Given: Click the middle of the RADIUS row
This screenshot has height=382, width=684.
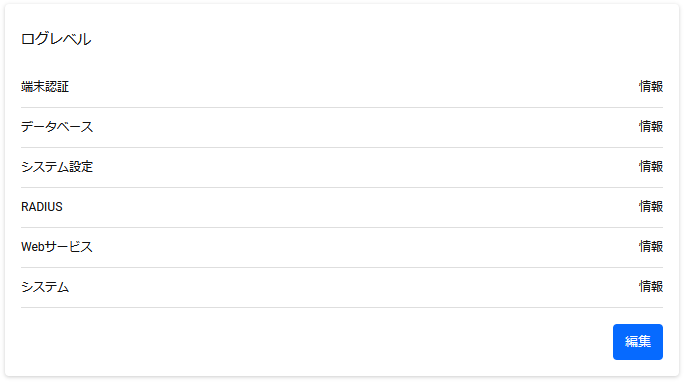Looking at the screenshot, I should [342, 207].
